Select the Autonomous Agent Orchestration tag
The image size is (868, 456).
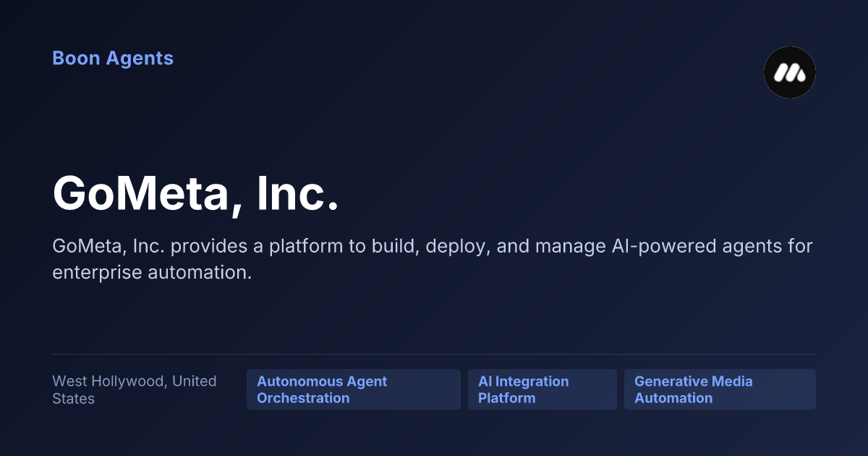click(354, 389)
